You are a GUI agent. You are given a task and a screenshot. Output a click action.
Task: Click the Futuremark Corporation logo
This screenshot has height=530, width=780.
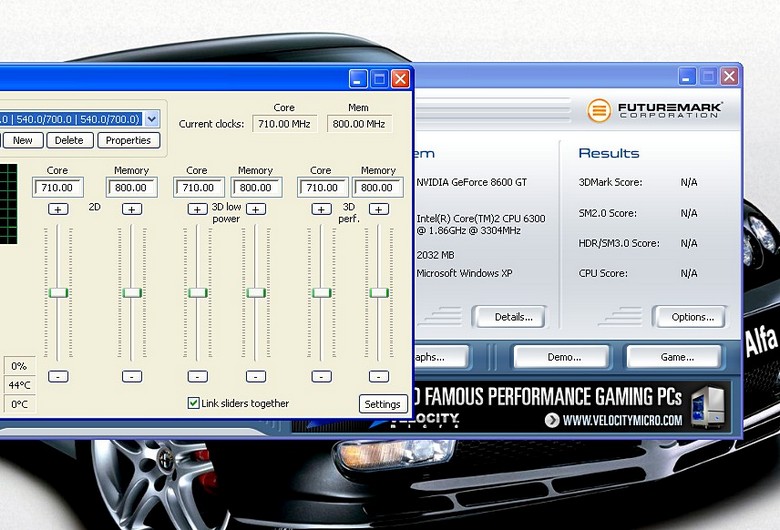click(x=655, y=110)
